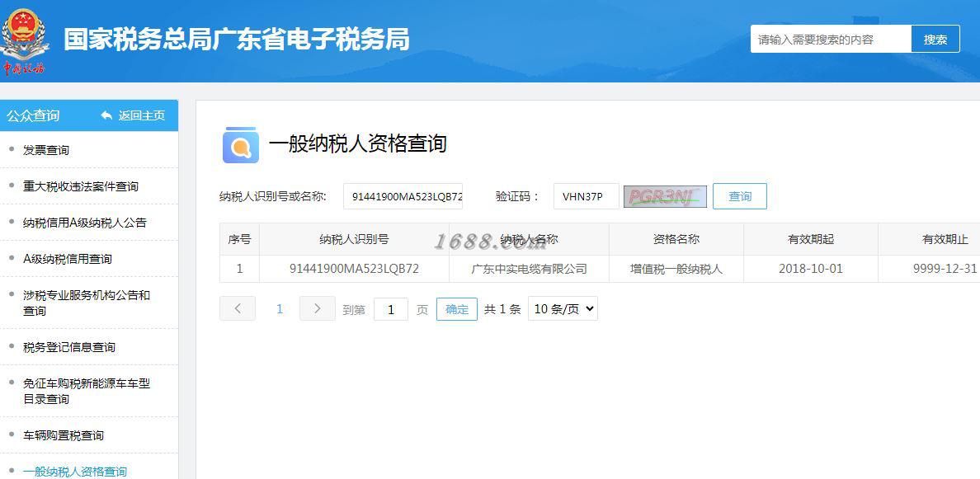This screenshot has height=479, width=980.
Task: Click the 查询 query button
Action: click(x=740, y=196)
